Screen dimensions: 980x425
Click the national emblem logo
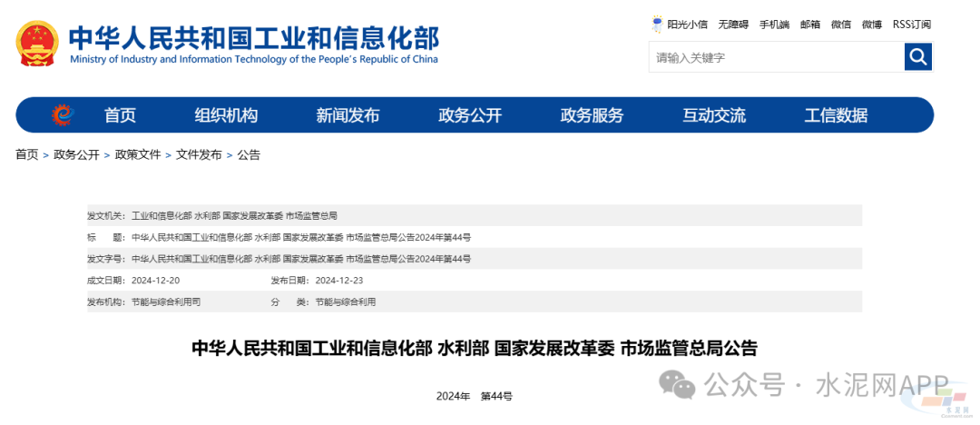(37, 44)
